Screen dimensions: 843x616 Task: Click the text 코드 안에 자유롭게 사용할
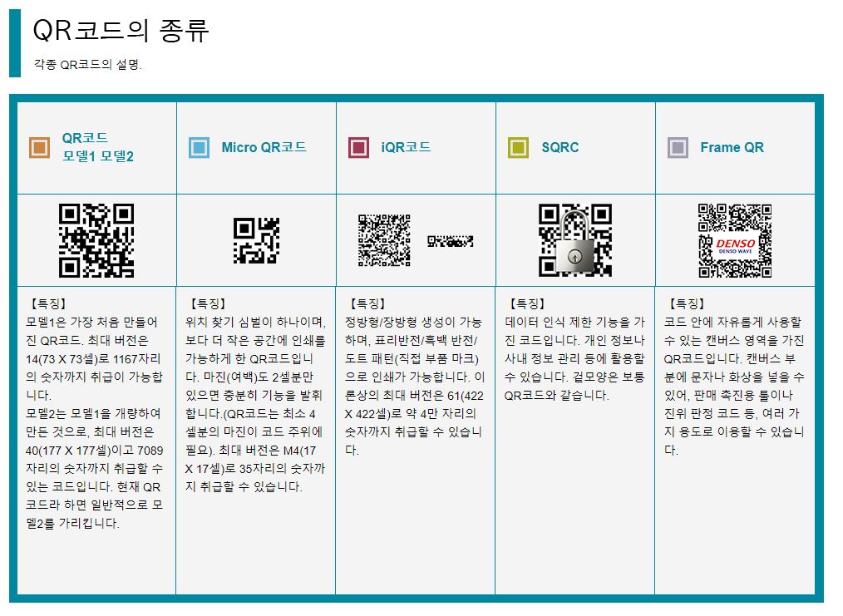(732, 322)
